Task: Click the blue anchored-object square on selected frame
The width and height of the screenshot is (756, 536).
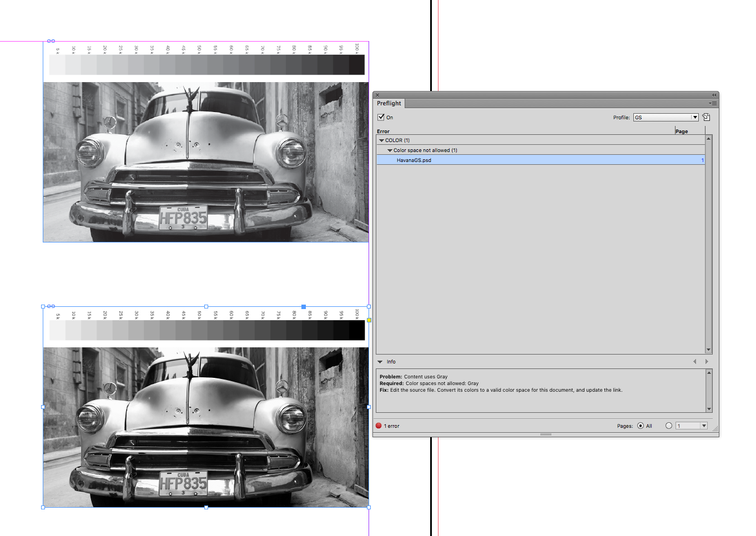Action: click(304, 306)
